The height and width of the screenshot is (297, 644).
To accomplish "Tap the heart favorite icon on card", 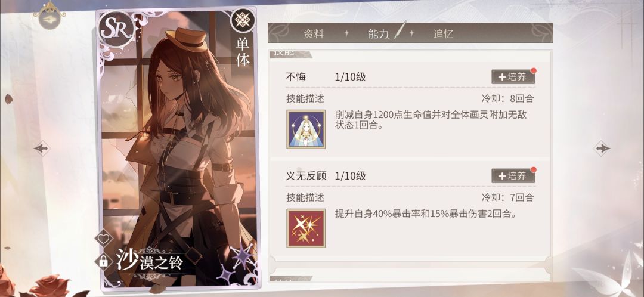I will [x=104, y=239].
